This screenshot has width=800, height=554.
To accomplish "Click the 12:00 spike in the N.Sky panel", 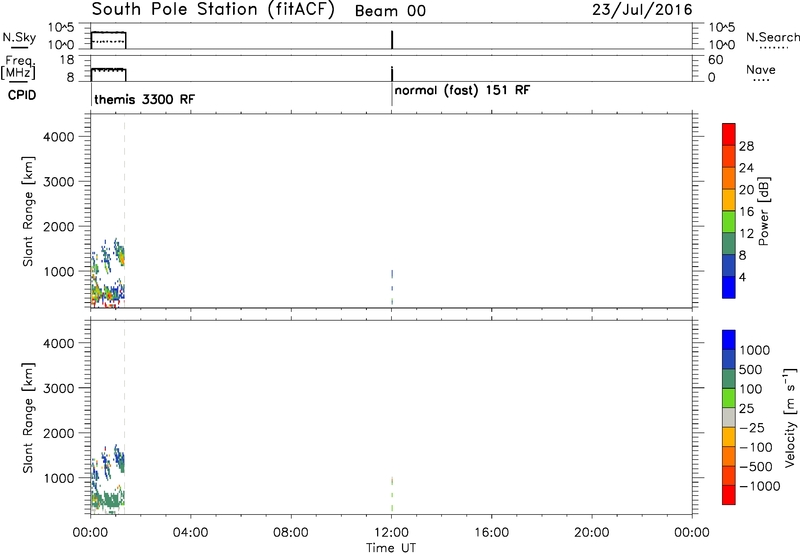I will 392,40.
